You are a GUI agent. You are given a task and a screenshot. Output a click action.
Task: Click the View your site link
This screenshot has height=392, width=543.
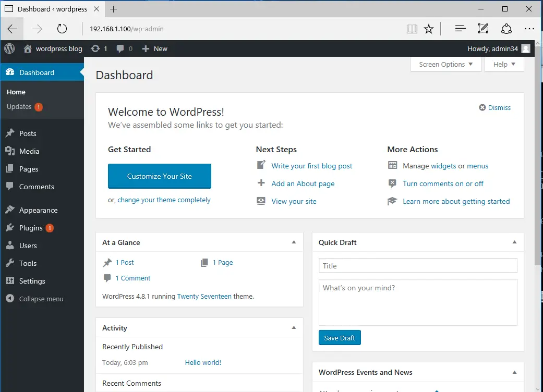[294, 201]
